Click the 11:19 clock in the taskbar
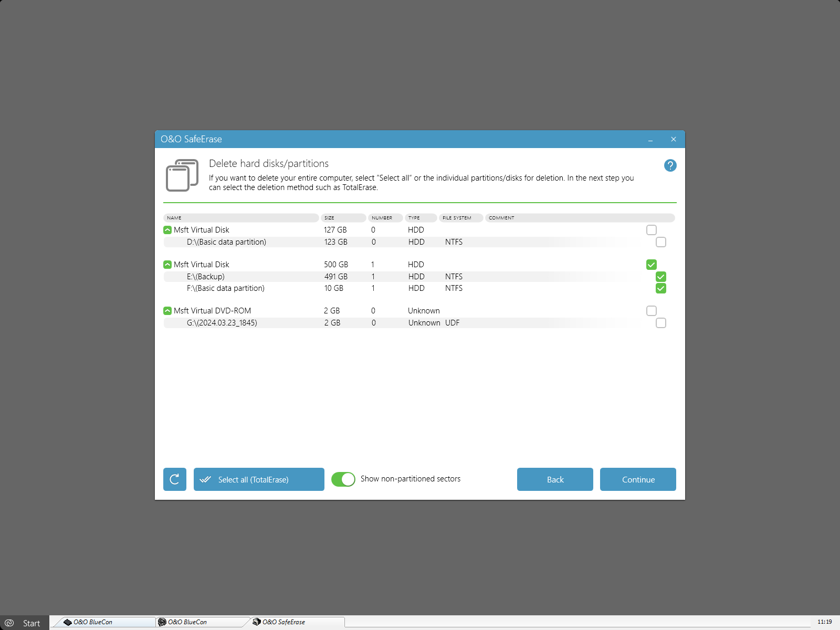This screenshot has height=630, width=840. coord(824,622)
